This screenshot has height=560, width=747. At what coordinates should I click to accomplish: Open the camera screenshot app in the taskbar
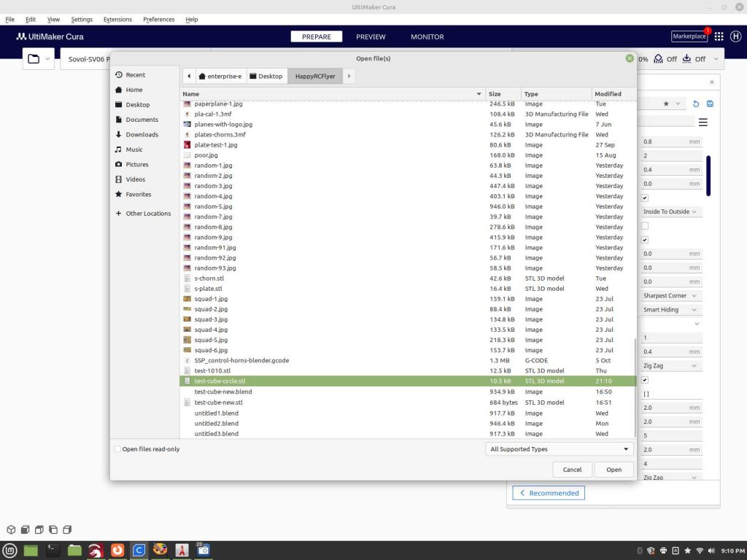(203, 551)
